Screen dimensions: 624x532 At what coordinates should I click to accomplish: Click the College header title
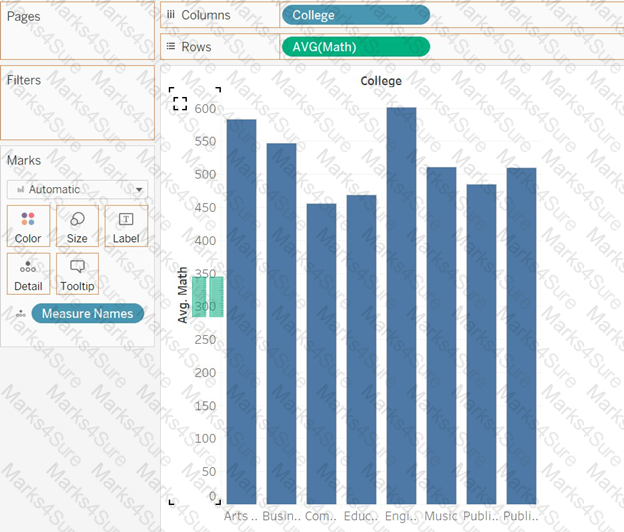[381, 81]
